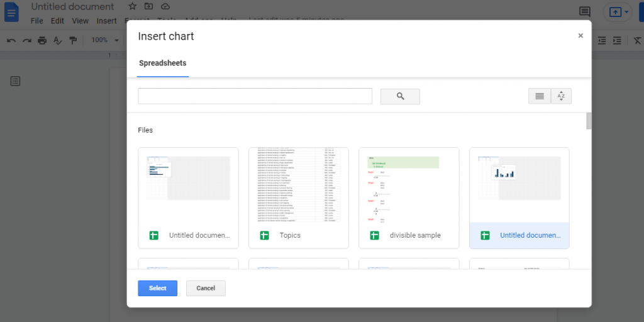Viewport: 644px width, 322px height.
Task: Click the magnifier search button
Action: (x=401, y=96)
